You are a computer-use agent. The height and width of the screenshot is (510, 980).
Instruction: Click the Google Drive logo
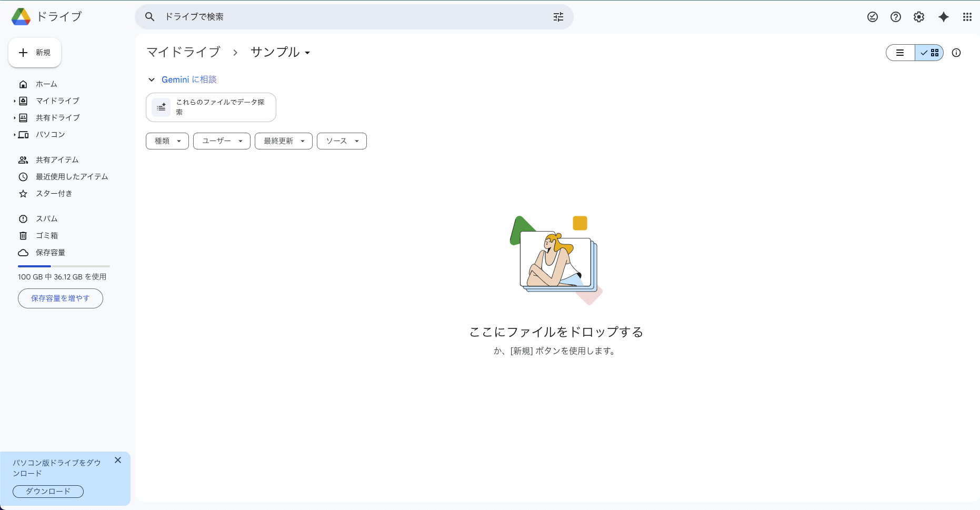click(21, 17)
